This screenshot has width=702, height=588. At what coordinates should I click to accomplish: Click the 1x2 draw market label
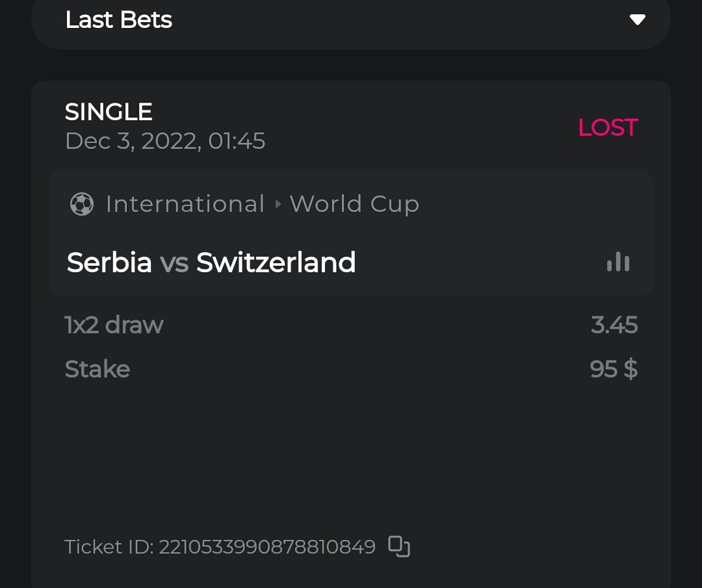pyautogui.click(x=114, y=325)
